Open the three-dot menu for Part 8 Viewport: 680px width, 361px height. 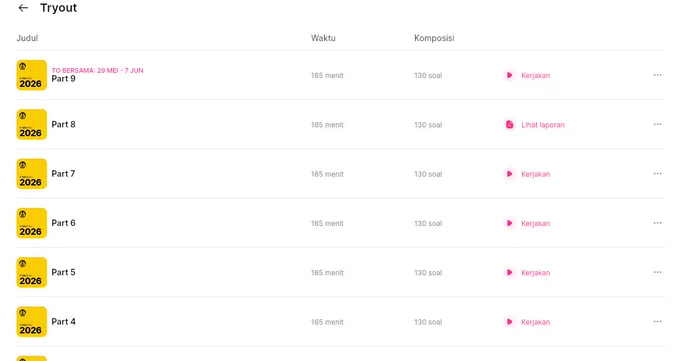(657, 125)
